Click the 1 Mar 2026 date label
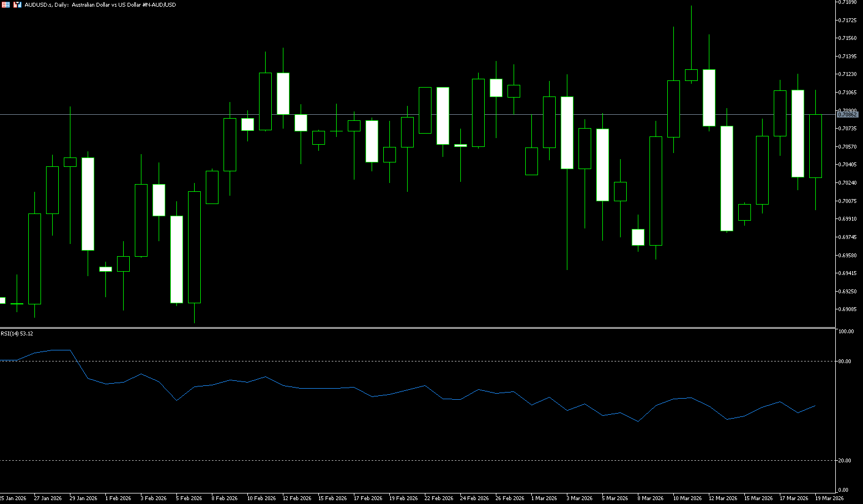Image resolution: width=863 pixels, height=504 pixels. (544, 498)
